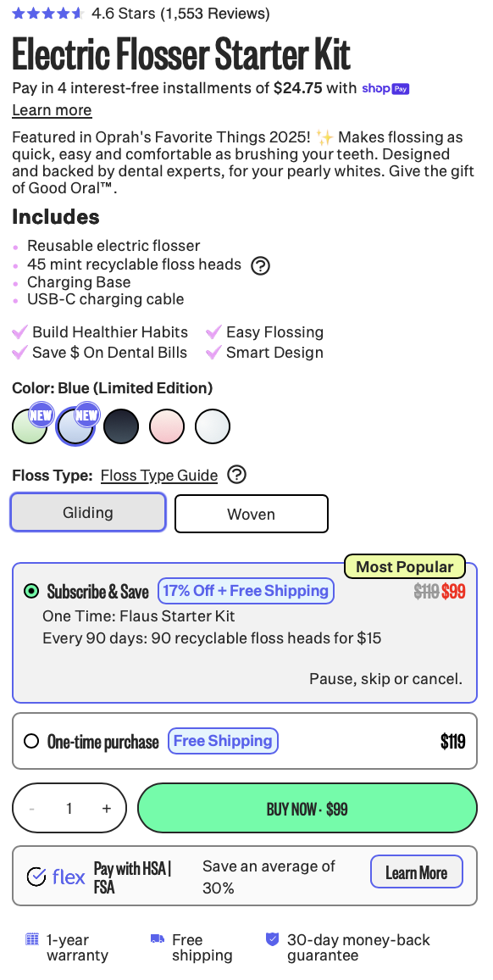Click the Shop Pay logo

(x=385, y=89)
